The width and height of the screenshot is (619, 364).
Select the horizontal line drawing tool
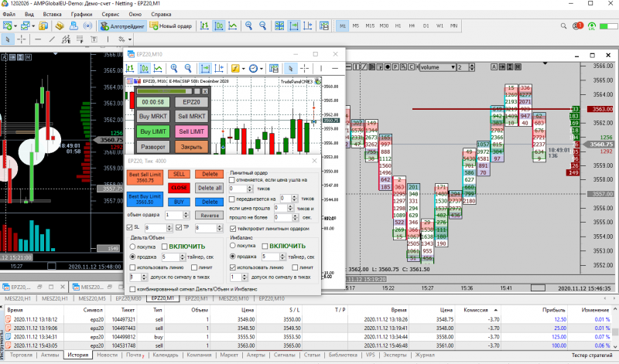[x=38, y=39]
